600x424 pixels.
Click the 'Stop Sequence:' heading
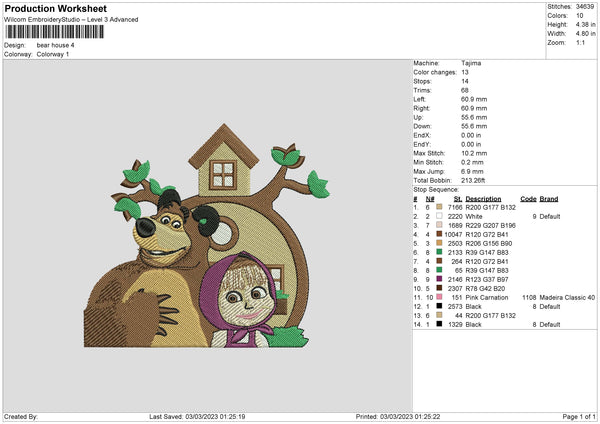pyautogui.click(x=436, y=189)
